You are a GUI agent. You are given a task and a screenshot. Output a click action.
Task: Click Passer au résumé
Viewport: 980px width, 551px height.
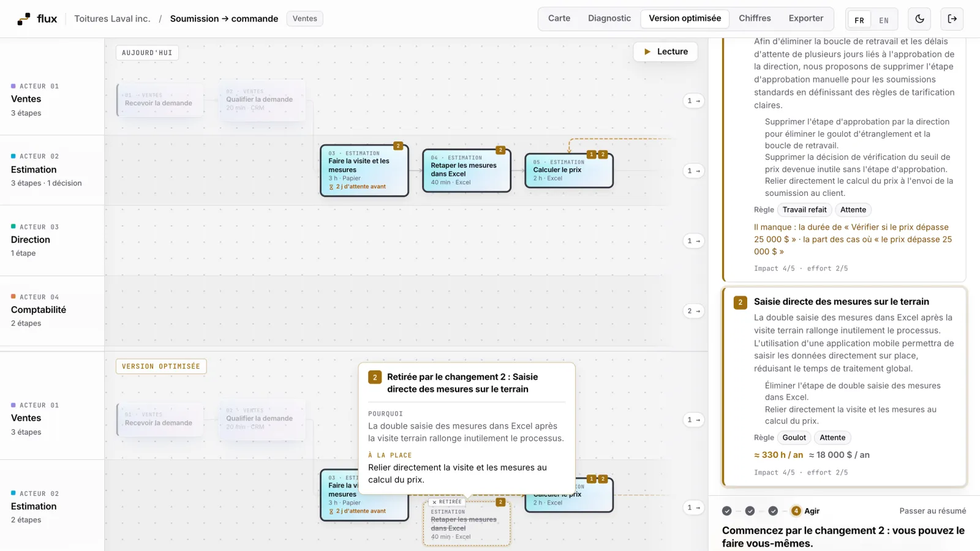[x=932, y=511]
